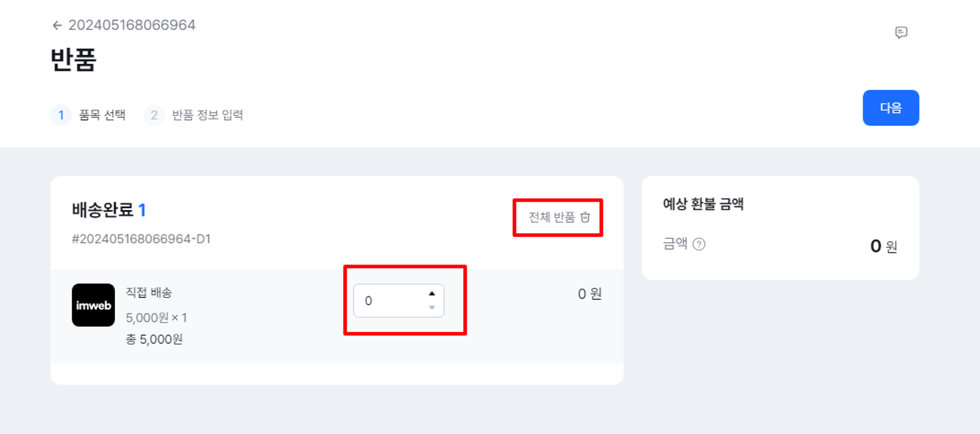Focus the return quantity number field
The image size is (980, 434).
click(x=390, y=301)
